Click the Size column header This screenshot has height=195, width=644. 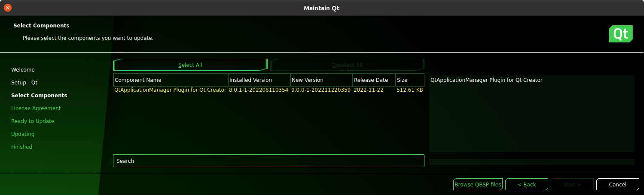409,80
